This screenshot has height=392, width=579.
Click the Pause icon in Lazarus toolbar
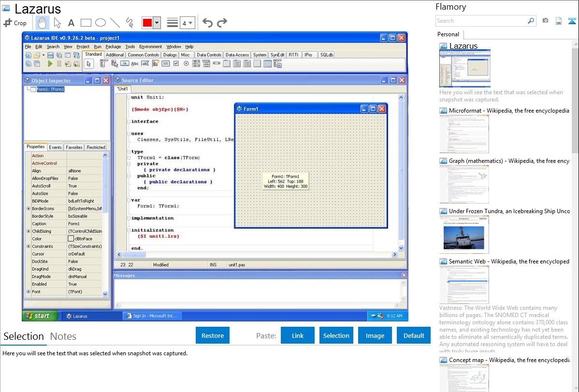coord(58,63)
